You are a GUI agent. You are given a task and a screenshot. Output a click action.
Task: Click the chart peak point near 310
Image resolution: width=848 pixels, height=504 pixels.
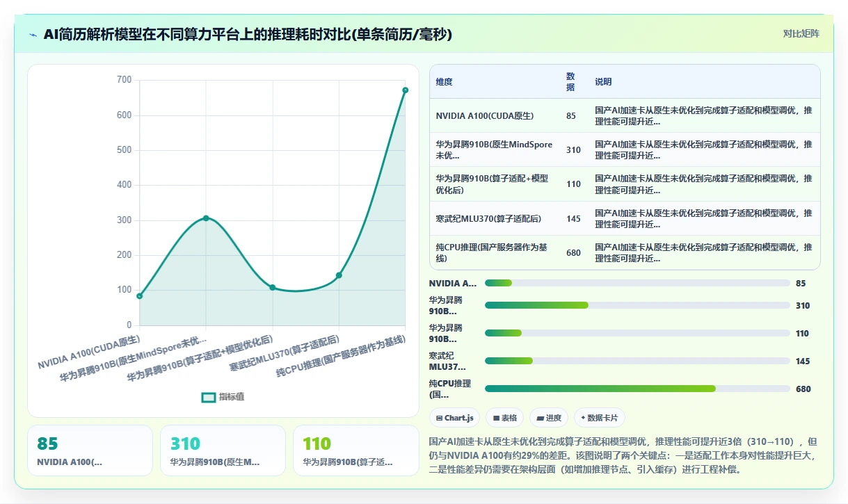(206, 218)
